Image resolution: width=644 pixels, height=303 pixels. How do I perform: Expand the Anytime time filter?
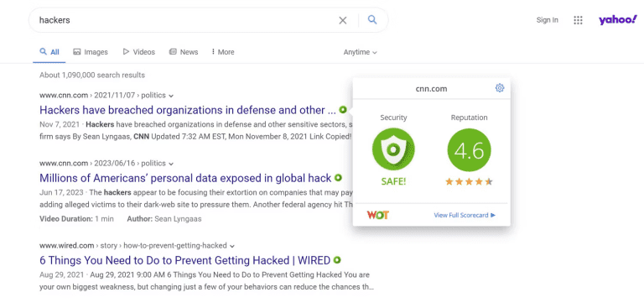[360, 52]
